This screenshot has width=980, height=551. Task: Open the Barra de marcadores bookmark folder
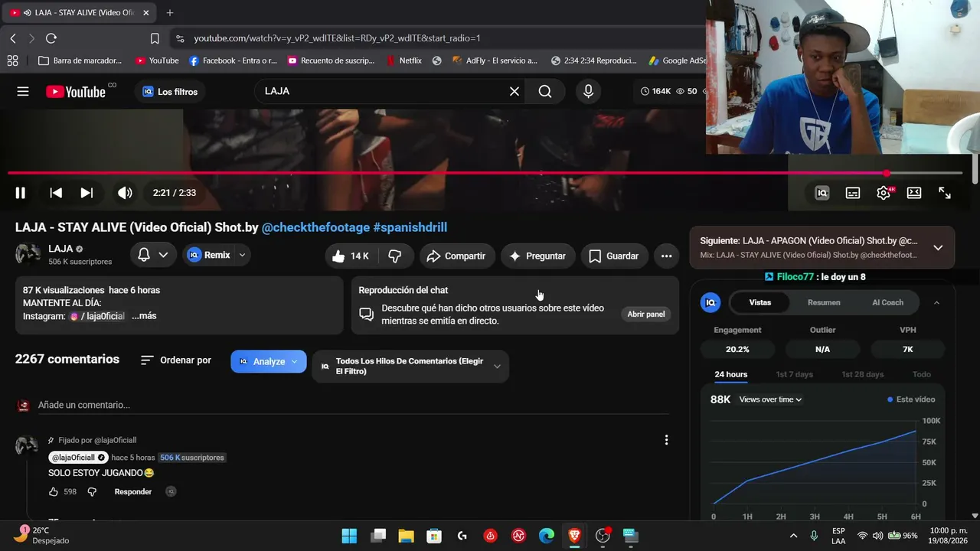click(80, 60)
